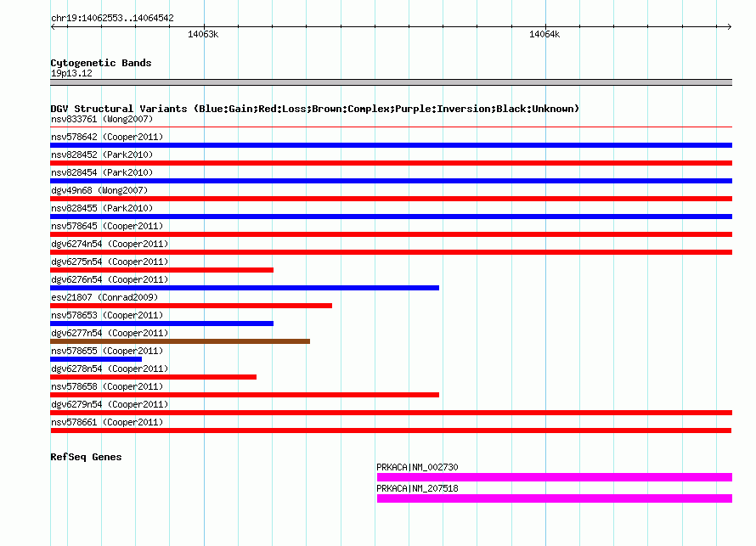
Task: Click the 14063k ruler tick label
Action: [x=203, y=34]
